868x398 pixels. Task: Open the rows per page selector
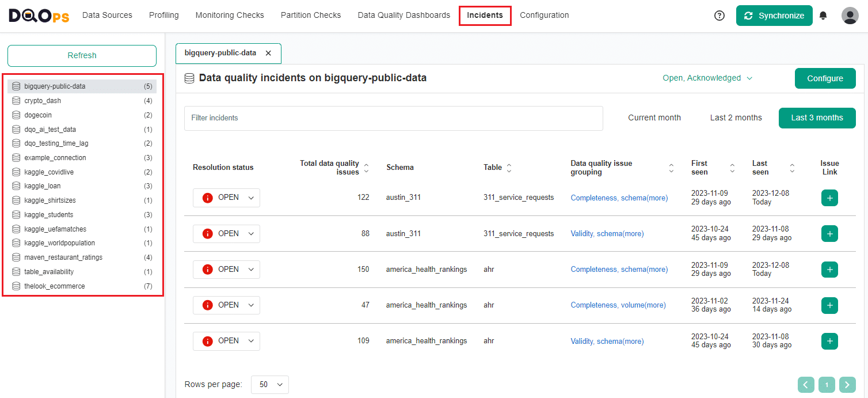point(269,384)
